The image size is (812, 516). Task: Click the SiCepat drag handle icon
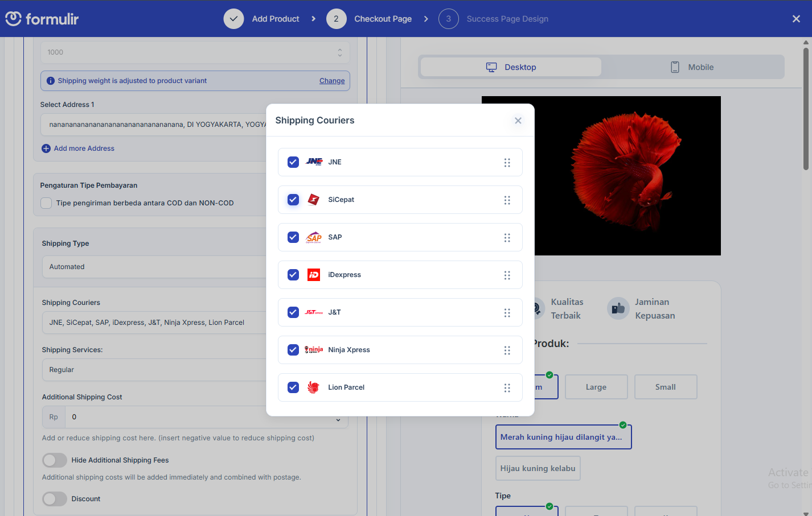(x=507, y=200)
